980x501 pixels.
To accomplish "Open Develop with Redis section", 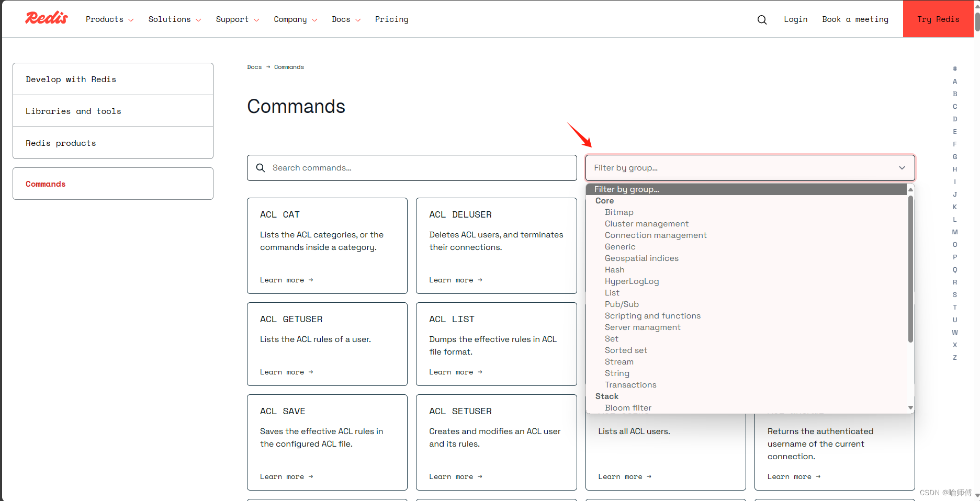I will 113,79.
